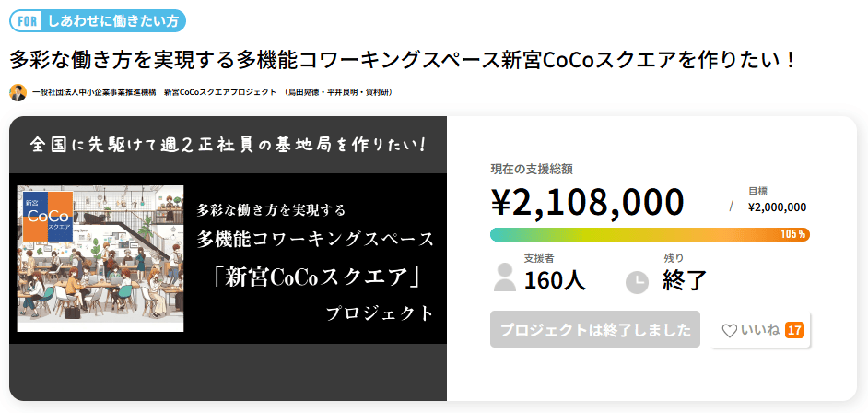Click the orange 17 like-count badge
This screenshot has width=868, height=413.
click(x=794, y=330)
